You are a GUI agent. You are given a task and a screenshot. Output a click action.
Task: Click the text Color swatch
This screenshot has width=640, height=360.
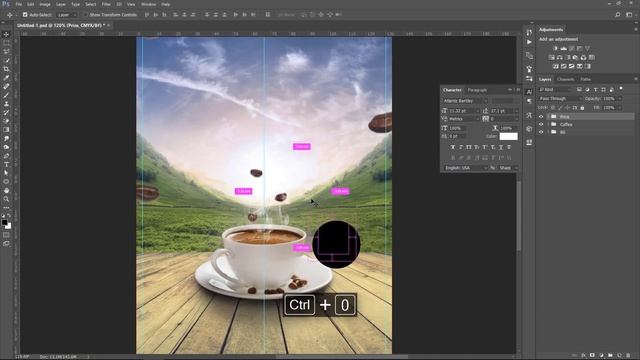508,136
